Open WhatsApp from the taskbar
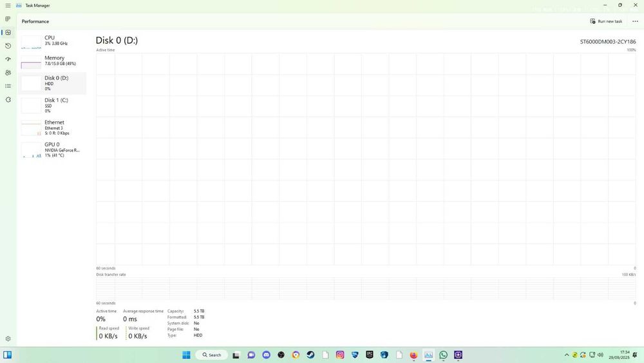This screenshot has width=644, height=363. [443, 355]
